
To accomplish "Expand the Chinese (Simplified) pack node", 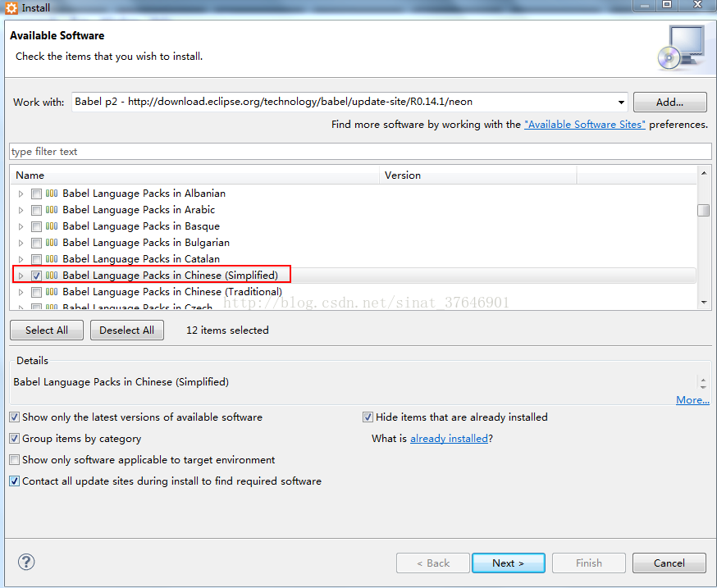I will coord(21,276).
